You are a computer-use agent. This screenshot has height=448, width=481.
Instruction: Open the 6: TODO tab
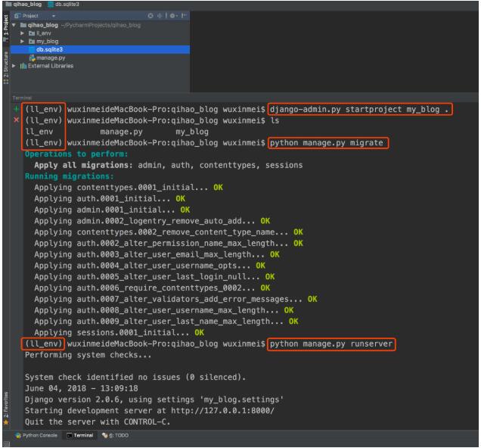point(116,435)
